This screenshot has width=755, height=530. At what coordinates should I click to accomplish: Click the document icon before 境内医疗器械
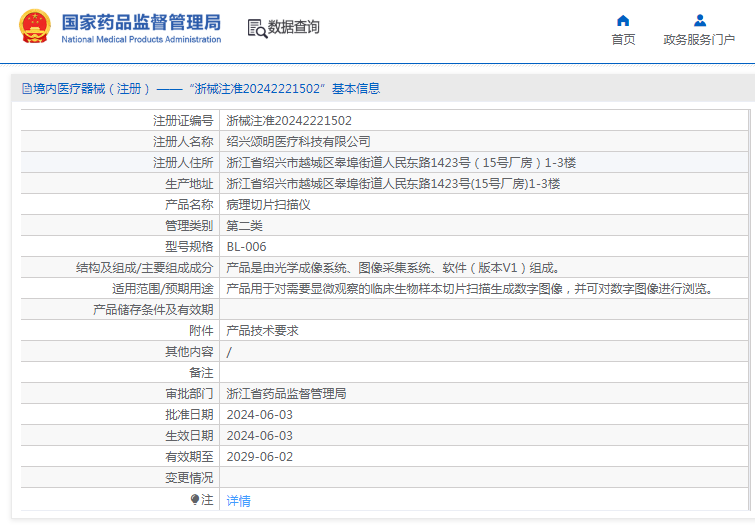point(27,89)
